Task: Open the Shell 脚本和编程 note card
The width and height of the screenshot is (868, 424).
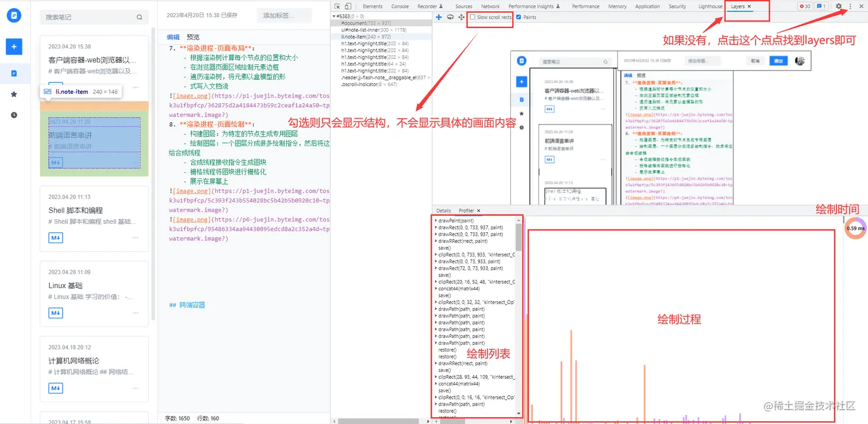Action: coord(94,219)
